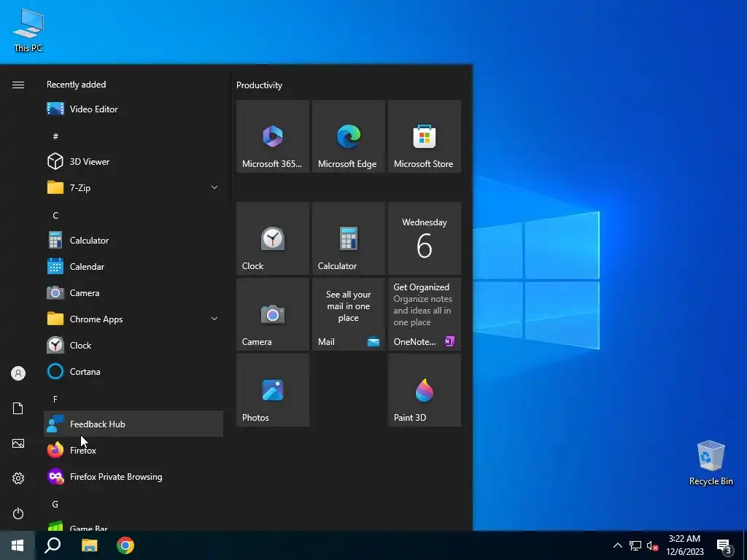This screenshot has height=560, width=747.
Task: Click the Productivity group title
Action: (259, 85)
